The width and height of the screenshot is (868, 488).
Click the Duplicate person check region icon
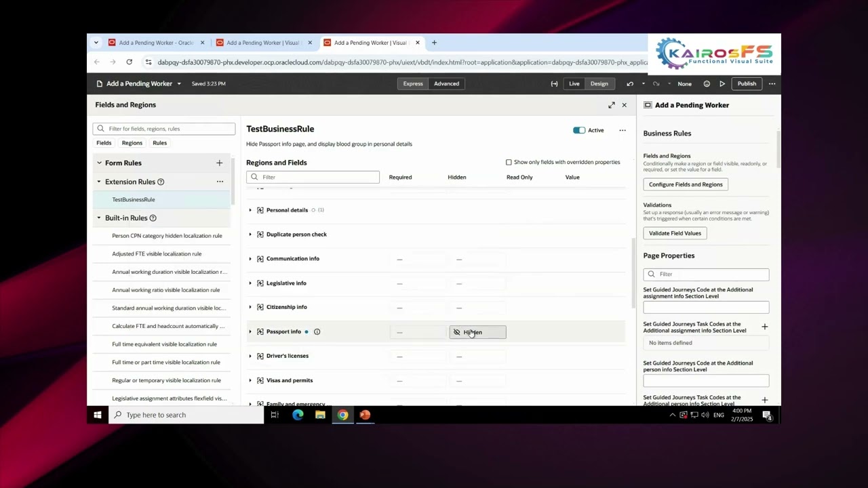point(260,235)
